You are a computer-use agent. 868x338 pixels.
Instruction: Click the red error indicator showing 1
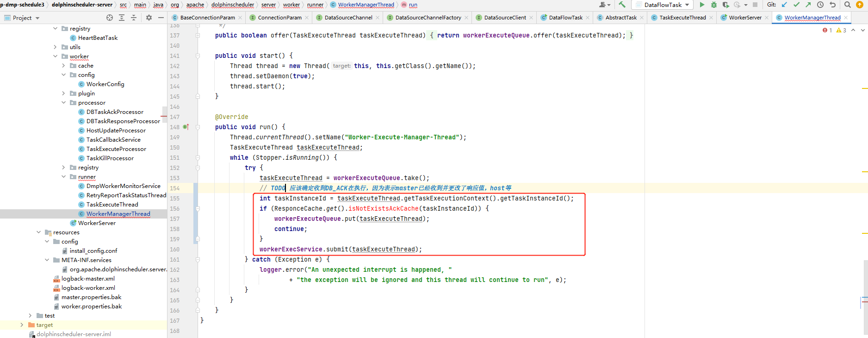click(x=827, y=30)
